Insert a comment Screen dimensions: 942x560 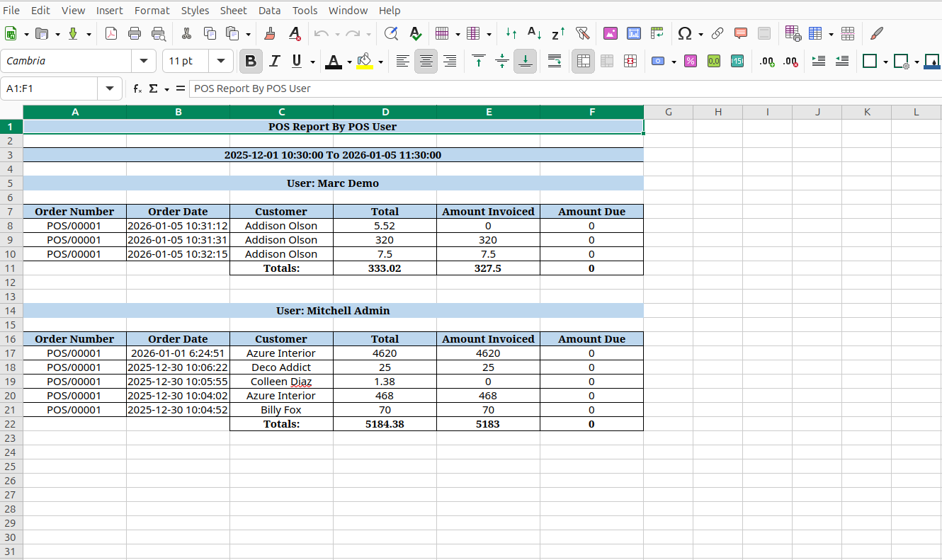[741, 33]
